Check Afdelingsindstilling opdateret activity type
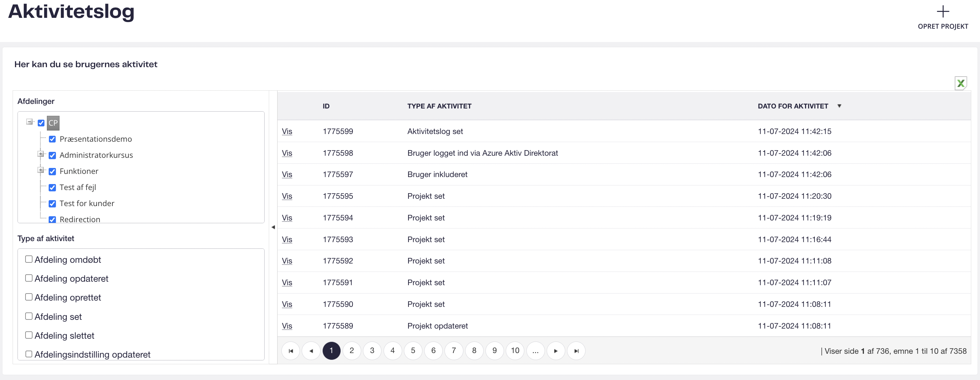980x380 pixels. pos(29,354)
